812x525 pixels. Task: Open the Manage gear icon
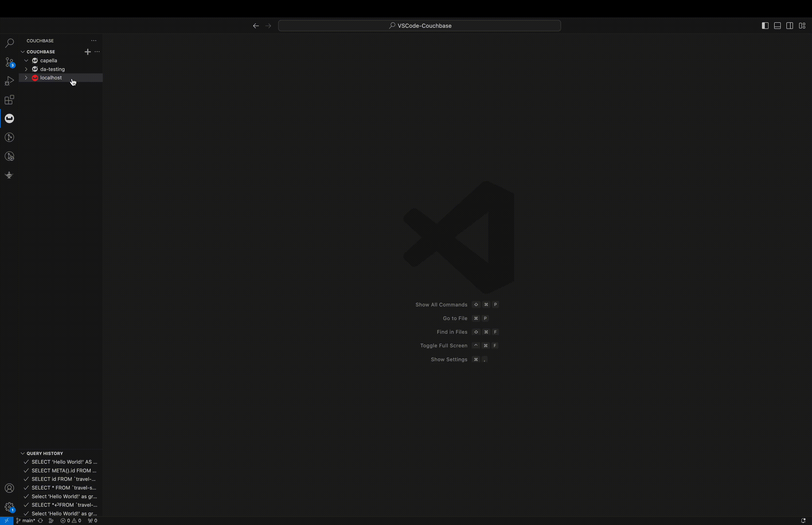tap(9, 507)
